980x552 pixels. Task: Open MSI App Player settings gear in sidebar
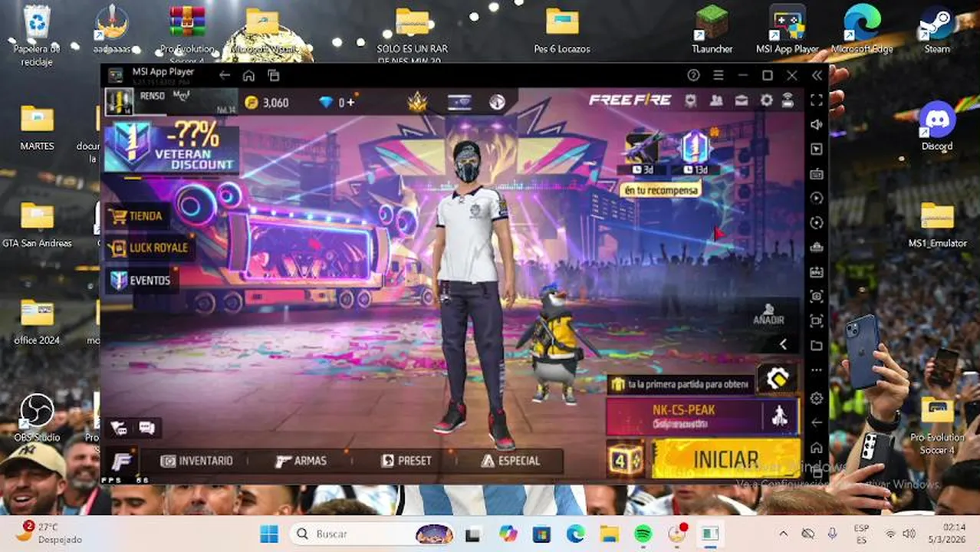tap(817, 398)
